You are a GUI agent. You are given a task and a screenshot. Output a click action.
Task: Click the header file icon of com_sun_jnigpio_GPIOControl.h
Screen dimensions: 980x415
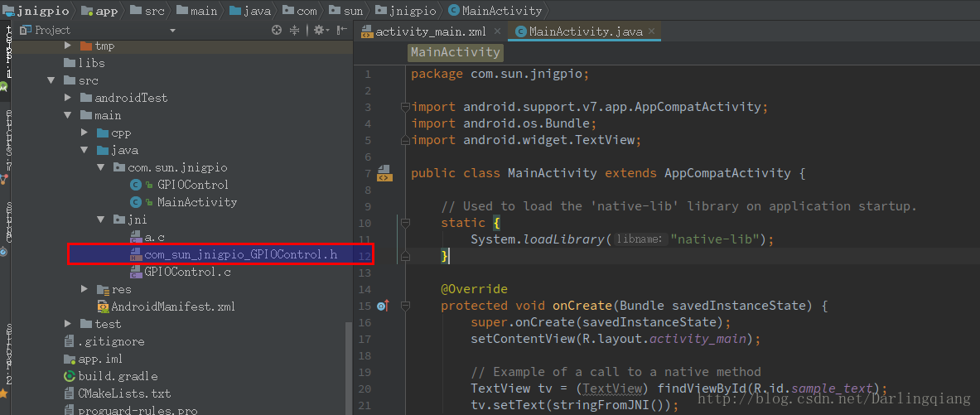[x=136, y=254]
